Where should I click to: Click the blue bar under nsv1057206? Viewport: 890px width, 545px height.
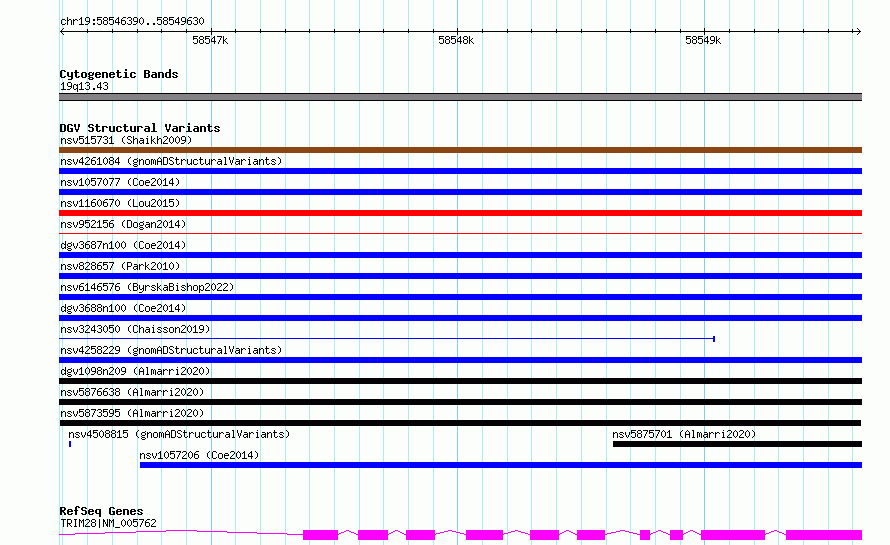tap(501, 465)
